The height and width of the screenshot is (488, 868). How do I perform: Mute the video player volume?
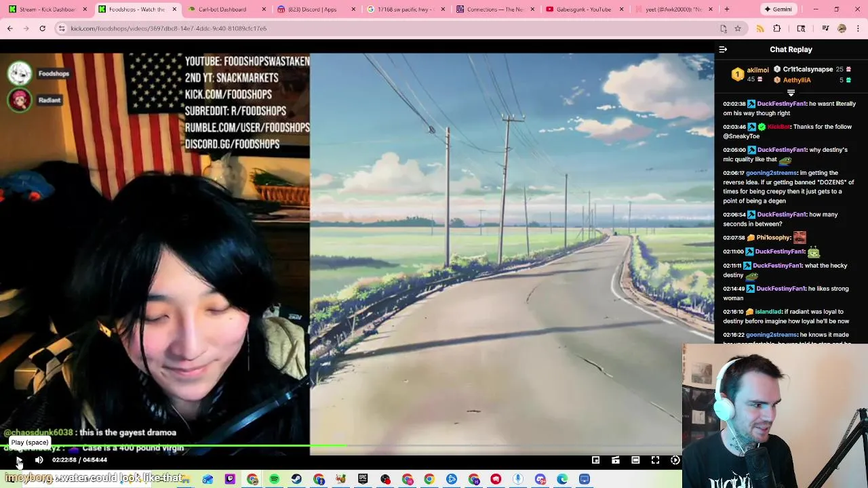coord(39,460)
